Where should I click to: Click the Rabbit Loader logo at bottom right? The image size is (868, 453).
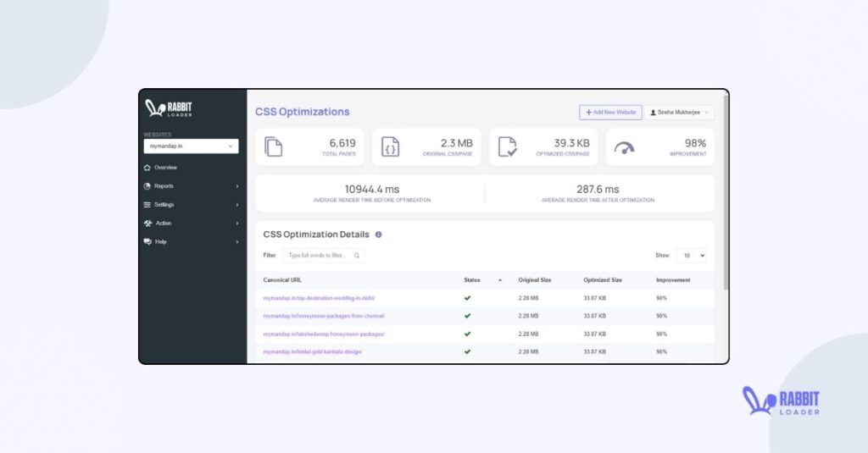(781, 401)
